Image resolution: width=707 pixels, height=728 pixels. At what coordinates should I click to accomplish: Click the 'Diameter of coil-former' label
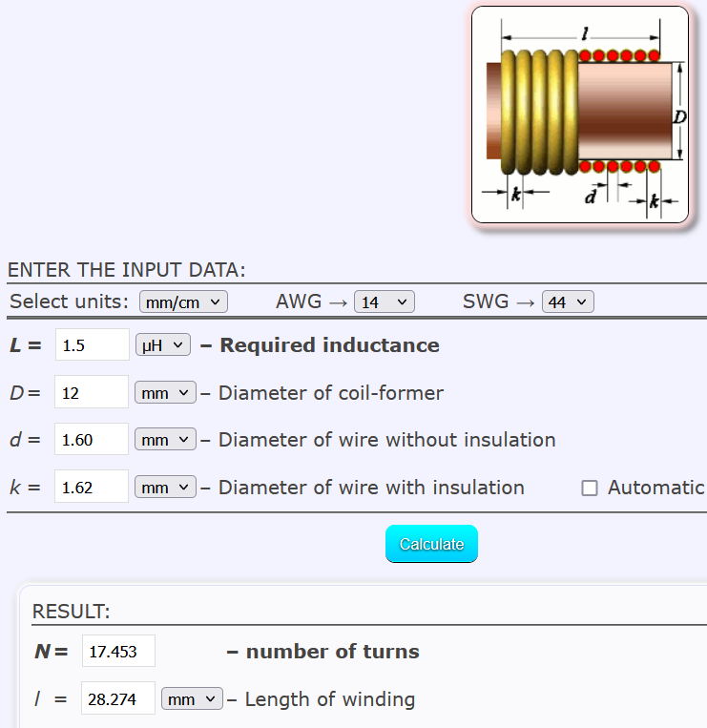331,393
